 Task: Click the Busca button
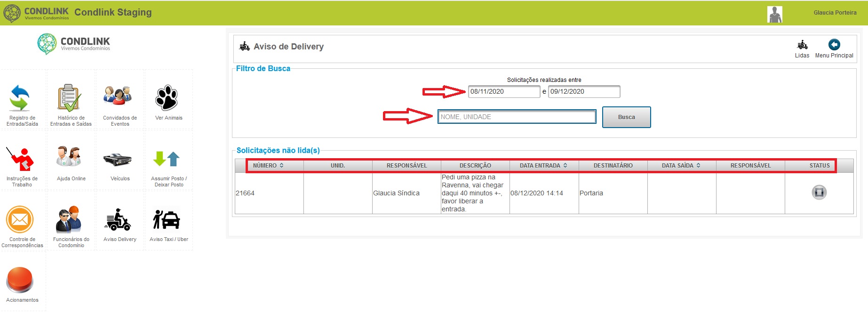pyautogui.click(x=627, y=117)
